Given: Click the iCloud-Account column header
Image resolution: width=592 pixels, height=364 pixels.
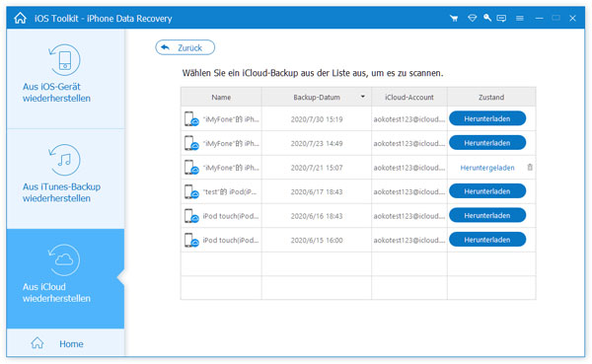Looking at the screenshot, I should coord(409,97).
